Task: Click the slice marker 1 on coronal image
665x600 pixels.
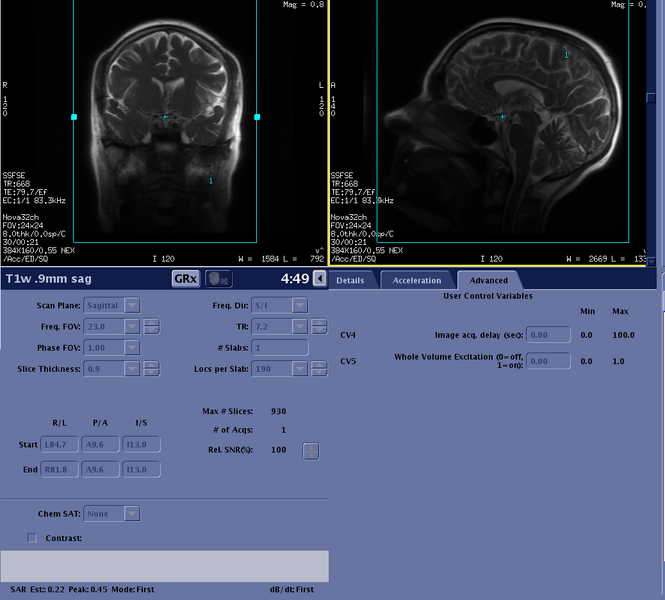Action: (x=211, y=181)
